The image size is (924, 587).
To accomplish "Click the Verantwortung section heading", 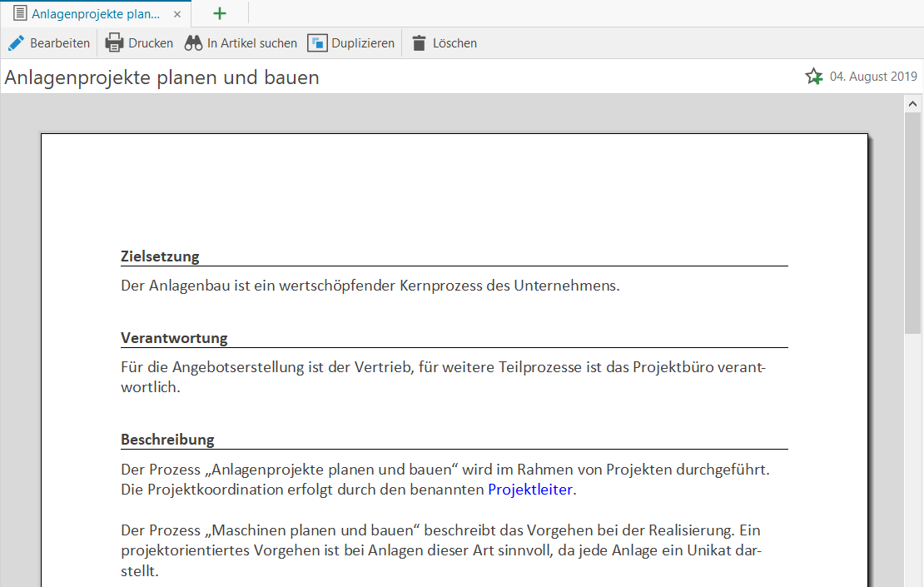I will [174, 338].
